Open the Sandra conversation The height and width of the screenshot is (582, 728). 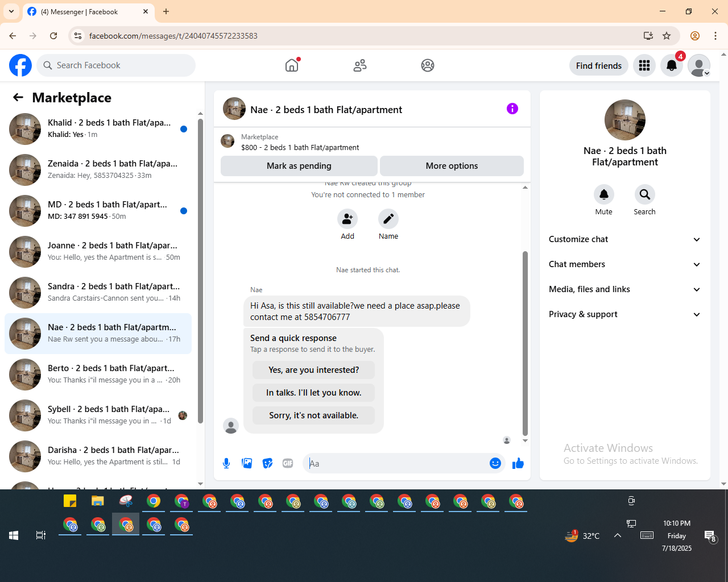(x=98, y=293)
